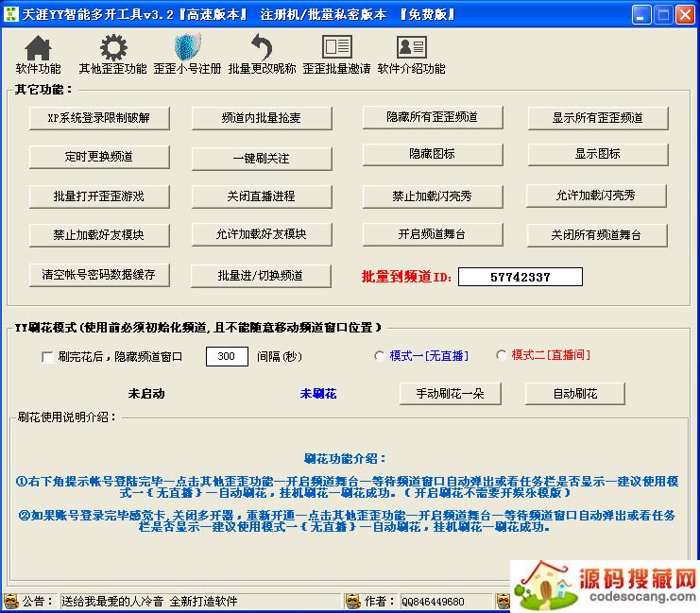Screen dimensions: 700x613
Task: Open 歪歪小号注册 shield icon
Action: coord(187,48)
